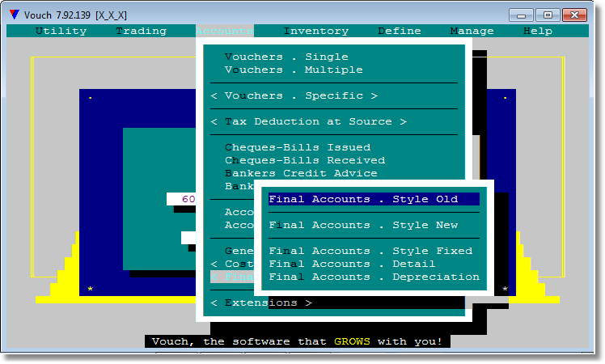
Task: Choose Cheques-Bills Received
Action: (305, 160)
